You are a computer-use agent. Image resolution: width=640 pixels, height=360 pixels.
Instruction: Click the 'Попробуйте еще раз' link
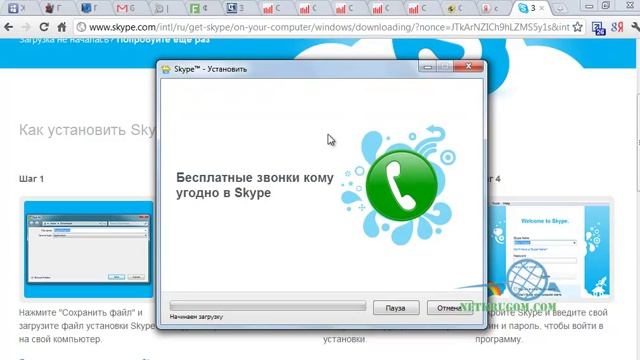[x=163, y=40]
